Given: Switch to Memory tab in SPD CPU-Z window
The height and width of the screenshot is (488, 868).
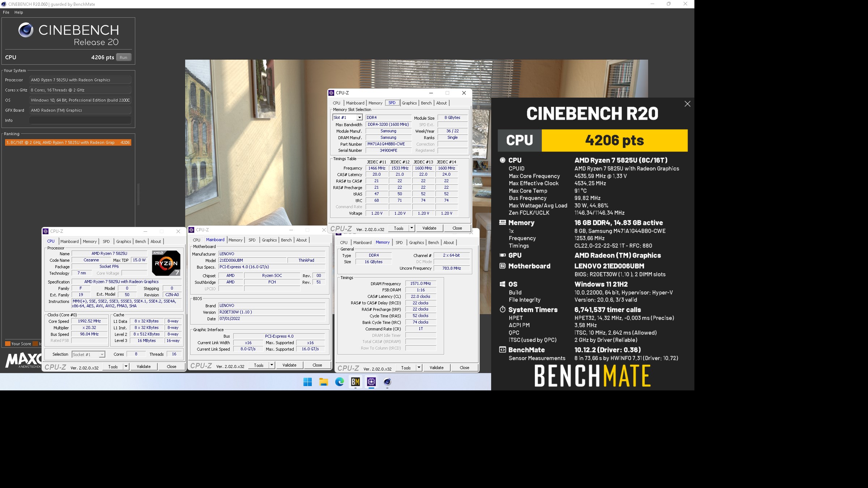Looking at the screenshot, I should point(375,103).
